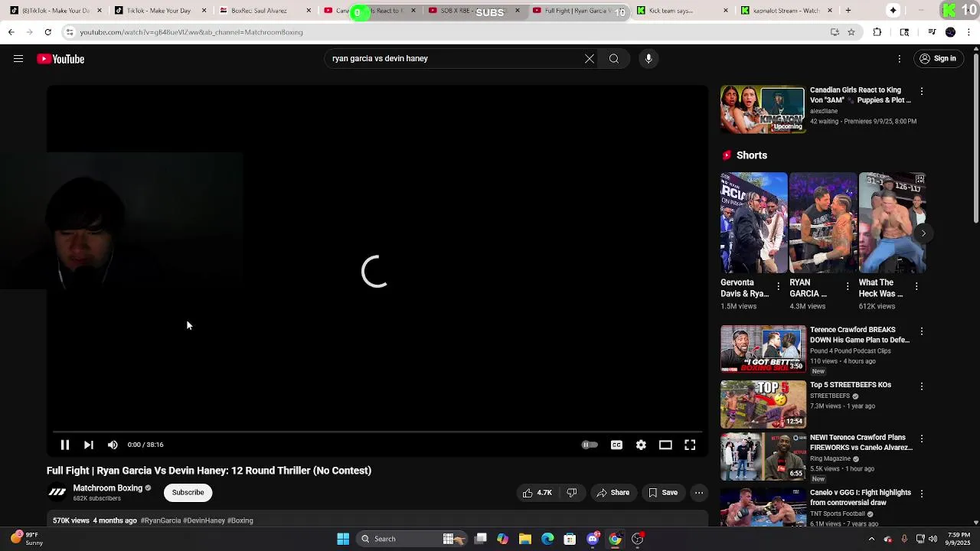Start voice search with microphone
The image size is (980, 551).
point(648,59)
